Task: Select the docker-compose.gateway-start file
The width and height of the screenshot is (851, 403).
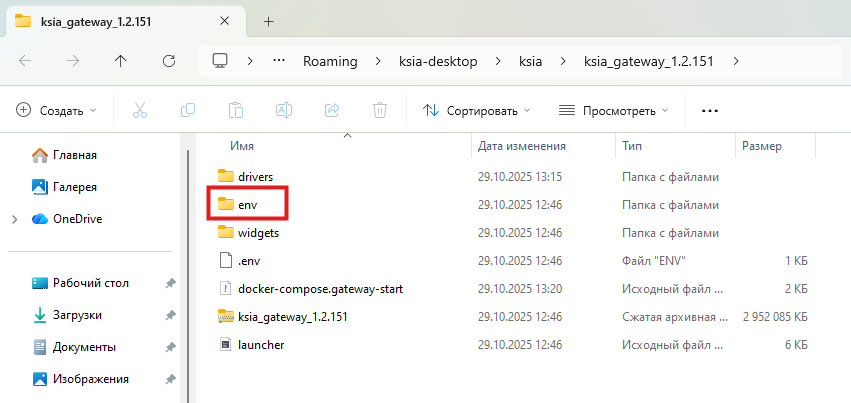Action: coord(320,289)
